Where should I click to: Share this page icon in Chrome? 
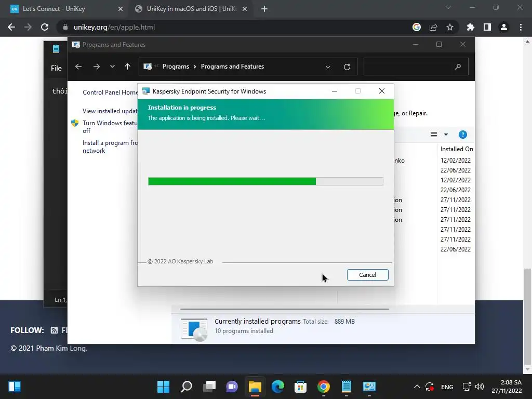(x=433, y=27)
